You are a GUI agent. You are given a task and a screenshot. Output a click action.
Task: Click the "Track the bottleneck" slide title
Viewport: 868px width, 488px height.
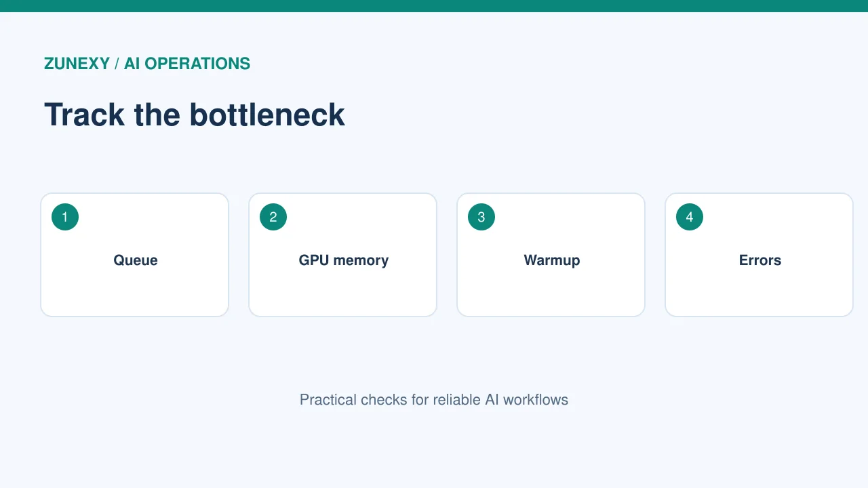click(x=195, y=115)
